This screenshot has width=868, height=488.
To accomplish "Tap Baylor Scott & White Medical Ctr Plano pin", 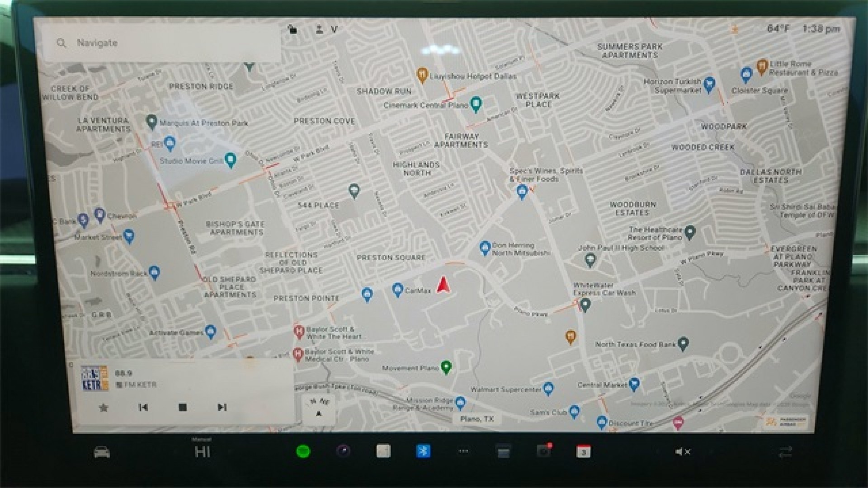I will click(297, 354).
